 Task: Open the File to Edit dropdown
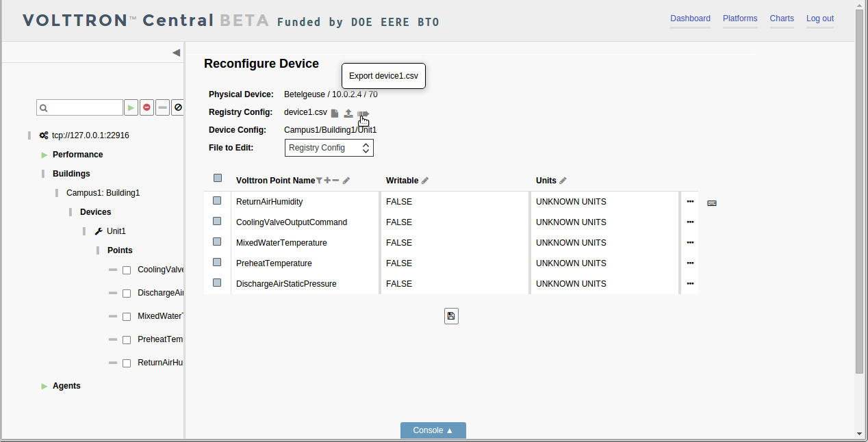tap(329, 148)
